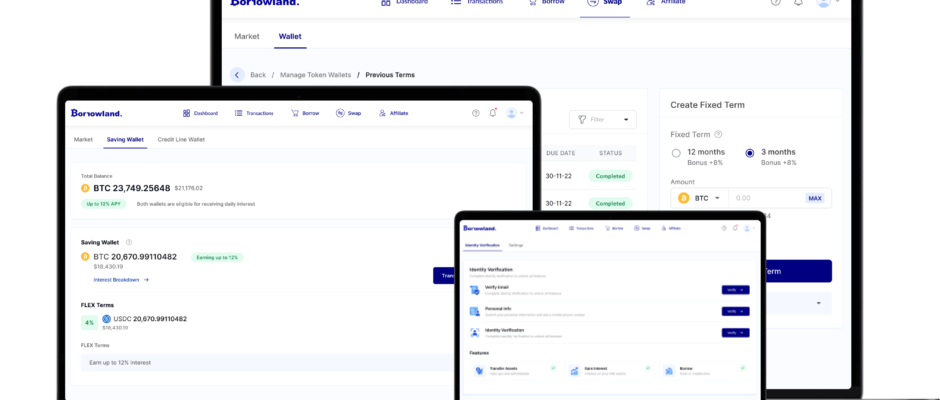The image size is (940, 400).
Task: Click STATUS column header
Action: 610,153
